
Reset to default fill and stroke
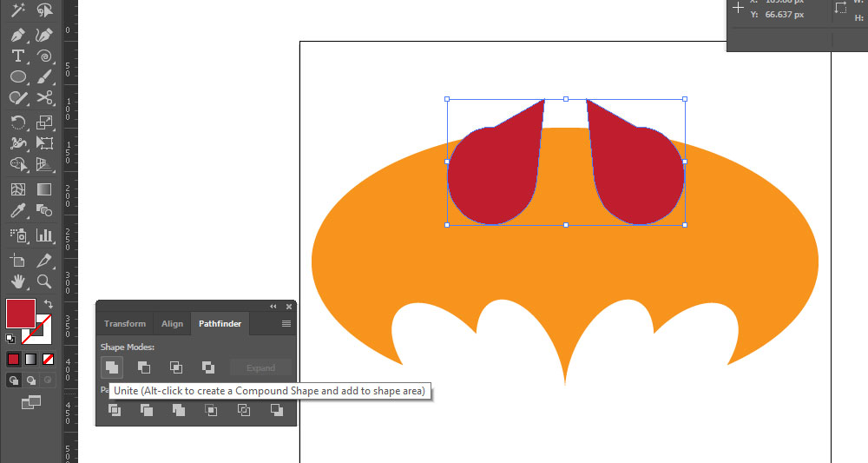[x=10, y=338]
